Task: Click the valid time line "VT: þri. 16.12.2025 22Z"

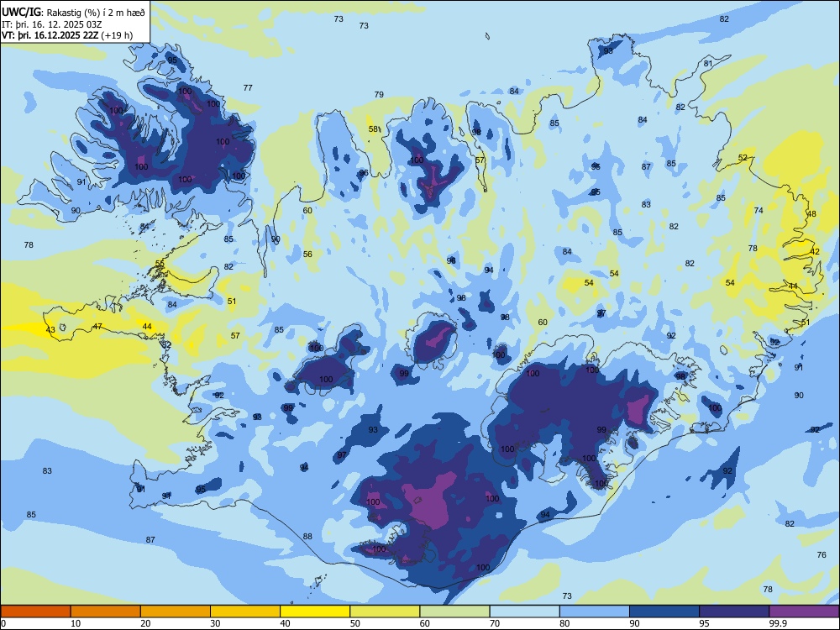Action: (x=50, y=36)
